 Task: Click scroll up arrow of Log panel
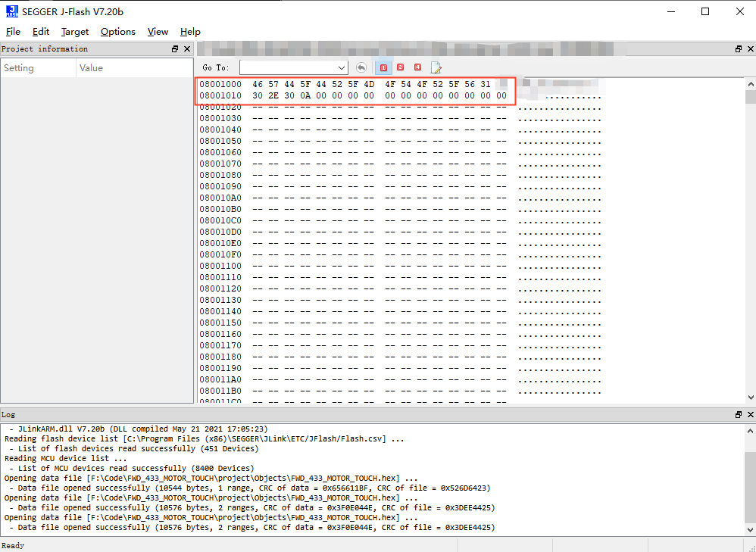(x=750, y=431)
